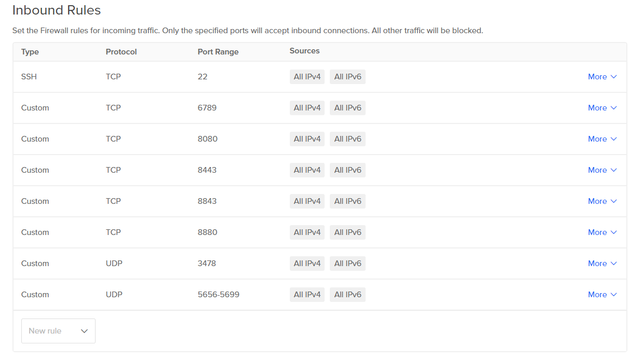Select All IPv6 tag on SSH rule

point(347,77)
